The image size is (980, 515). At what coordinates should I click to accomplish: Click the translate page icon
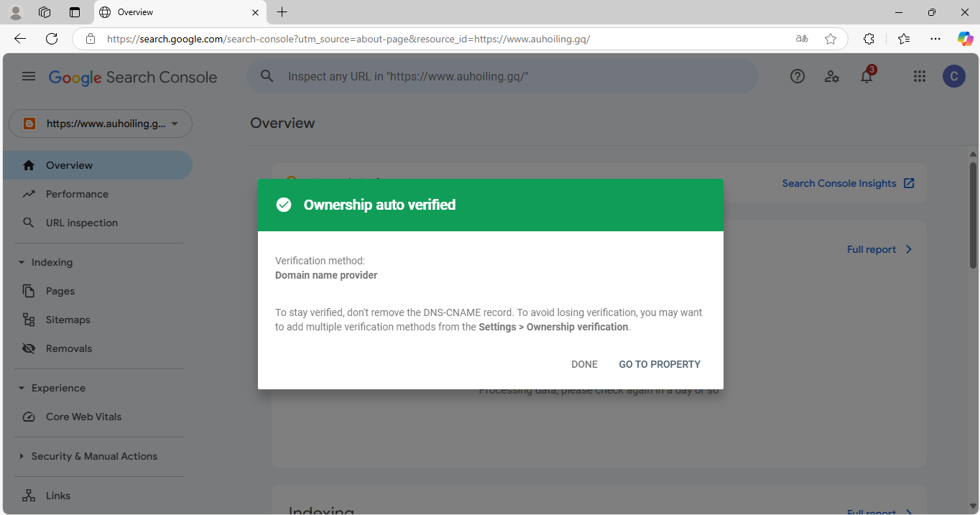(802, 39)
